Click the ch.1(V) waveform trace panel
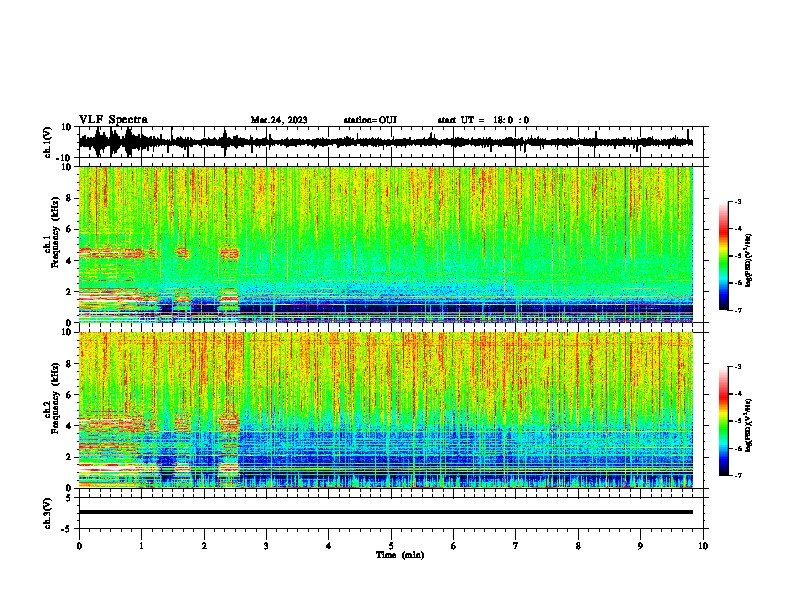Viewport: 792px width, 612px height. tap(391, 142)
